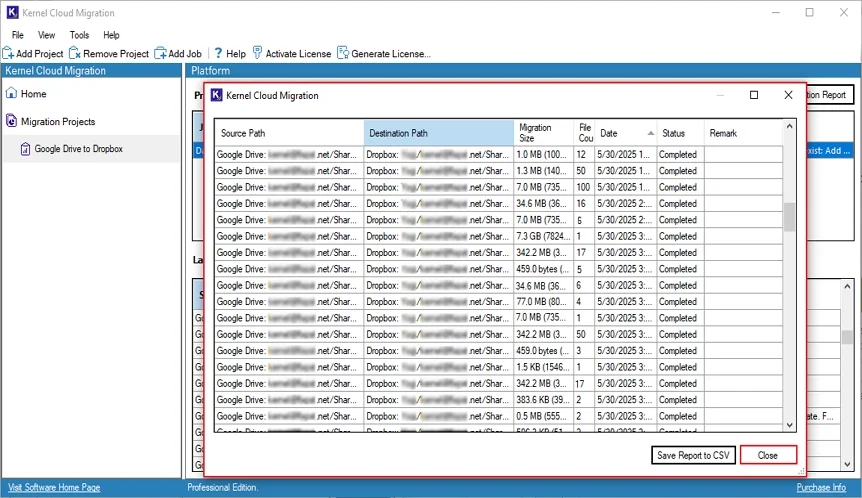The image size is (862, 498).
Task: Sort by Destination Path column header
Action: click(x=439, y=133)
